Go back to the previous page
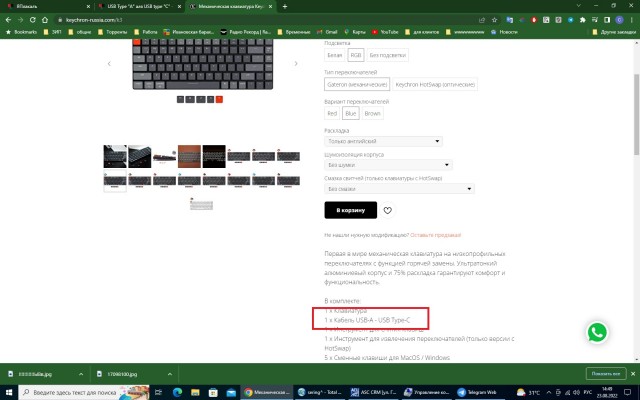 (x=8, y=20)
